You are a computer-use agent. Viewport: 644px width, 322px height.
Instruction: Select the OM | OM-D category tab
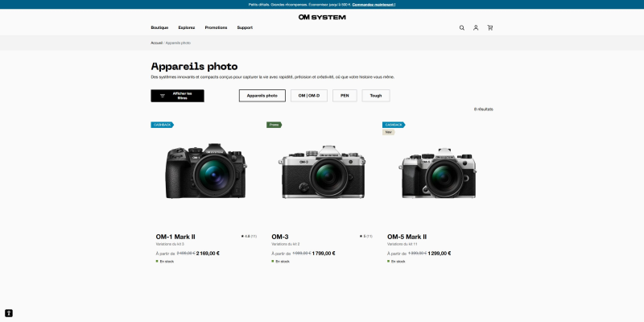[309, 96]
